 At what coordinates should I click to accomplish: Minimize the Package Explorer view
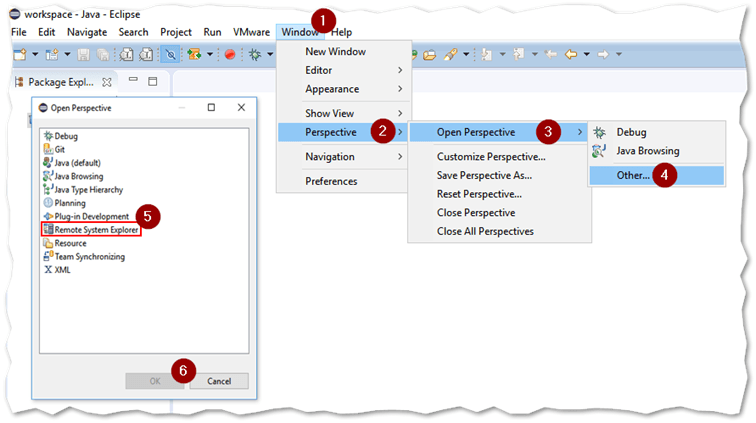tap(134, 81)
